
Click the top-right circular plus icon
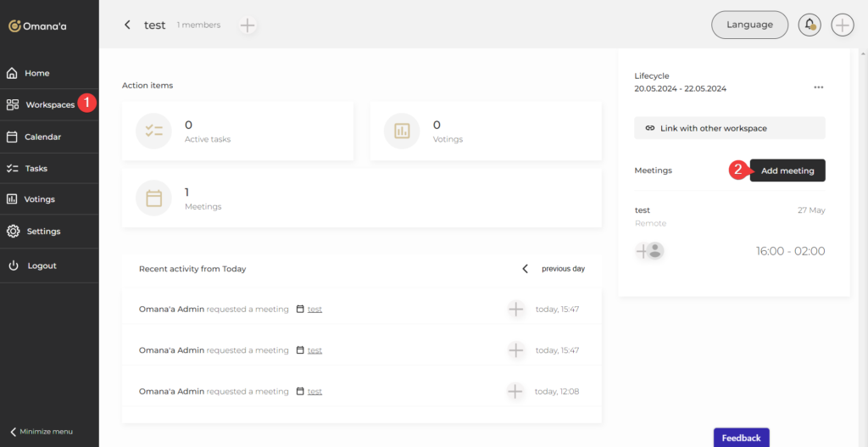pos(842,25)
